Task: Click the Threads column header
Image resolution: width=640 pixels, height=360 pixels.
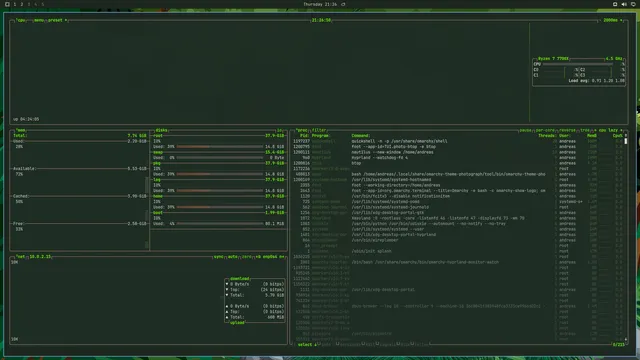Action: click(x=547, y=136)
